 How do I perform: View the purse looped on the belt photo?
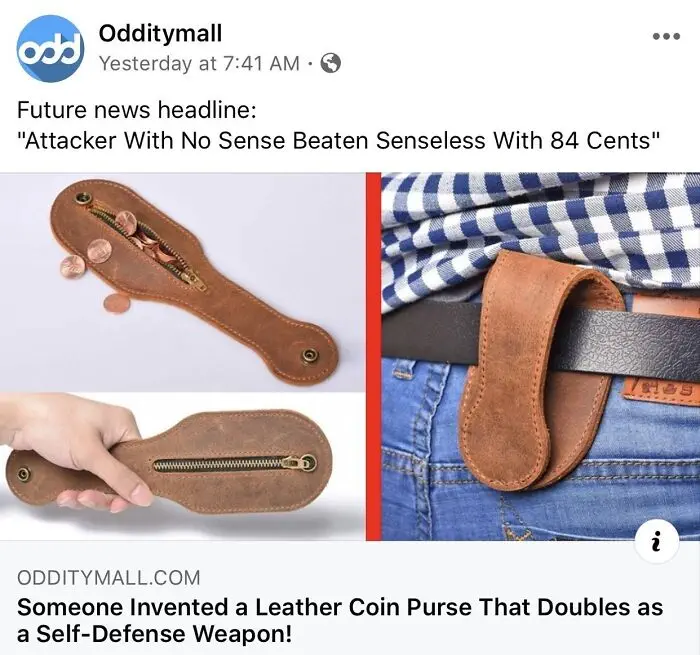541,356
